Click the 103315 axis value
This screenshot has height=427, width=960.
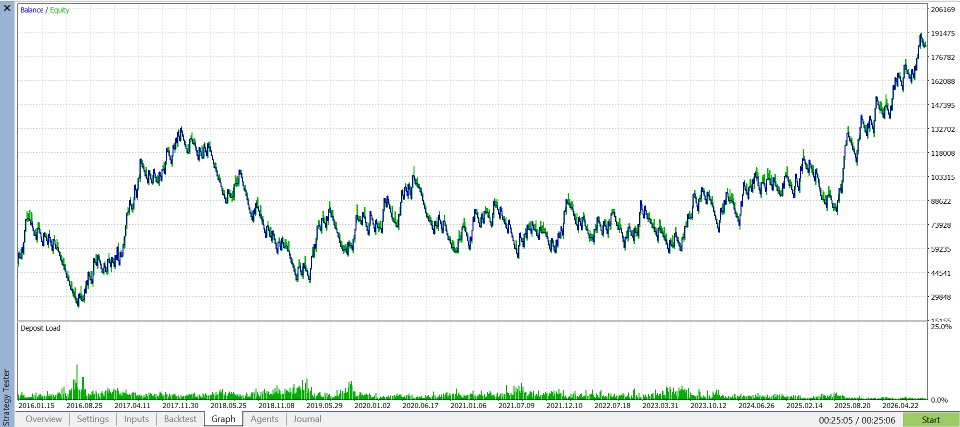point(943,177)
